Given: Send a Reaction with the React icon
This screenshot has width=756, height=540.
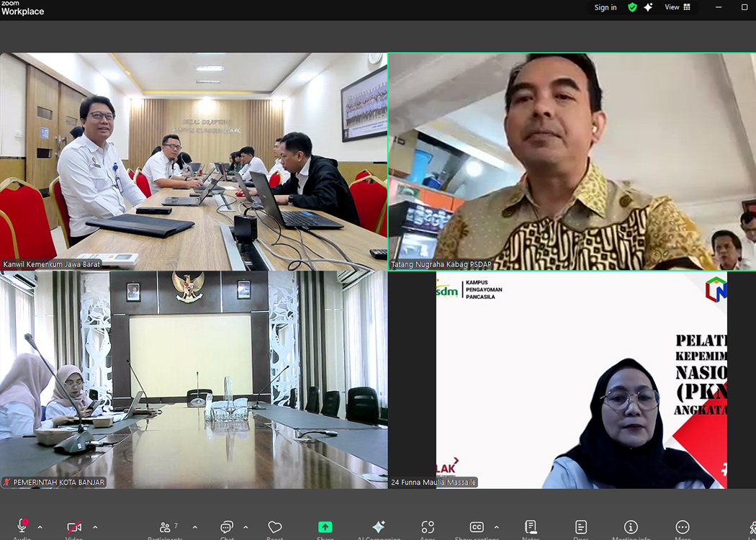Looking at the screenshot, I should [x=274, y=528].
